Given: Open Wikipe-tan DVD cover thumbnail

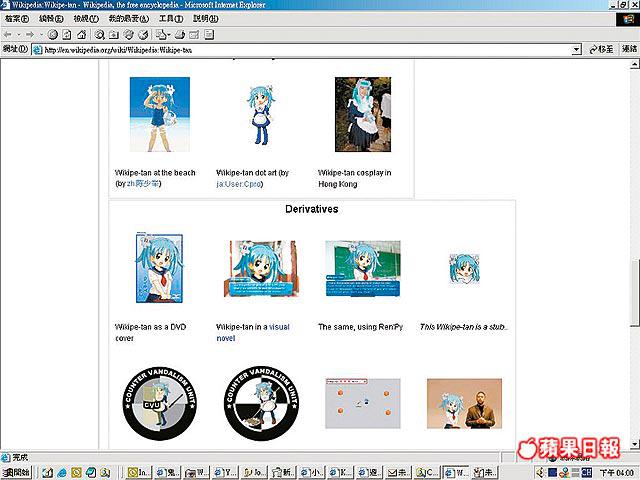Looking at the screenshot, I should pos(159,269).
